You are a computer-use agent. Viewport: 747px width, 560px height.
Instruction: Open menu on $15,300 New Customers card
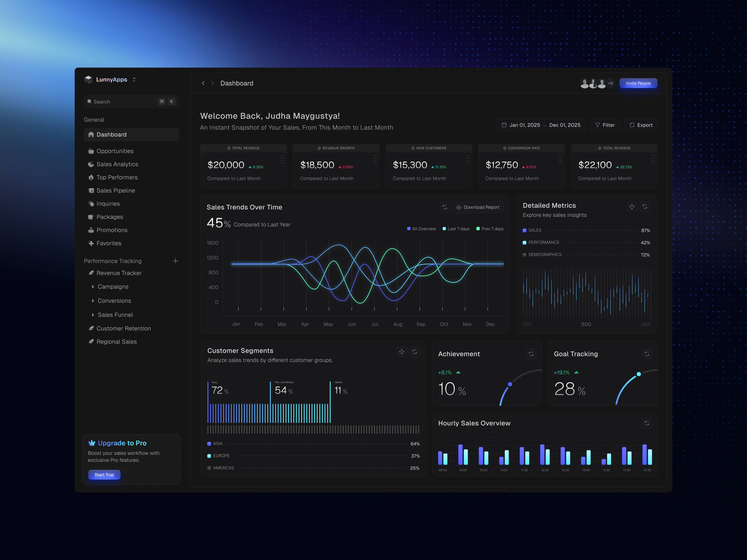(468, 159)
